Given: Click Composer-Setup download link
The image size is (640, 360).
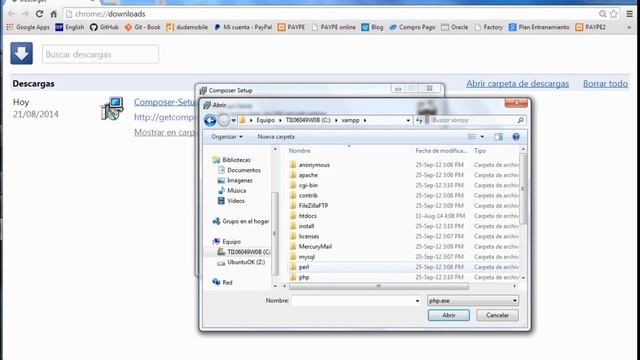Looking at the screenshot, I should point(164,102).
